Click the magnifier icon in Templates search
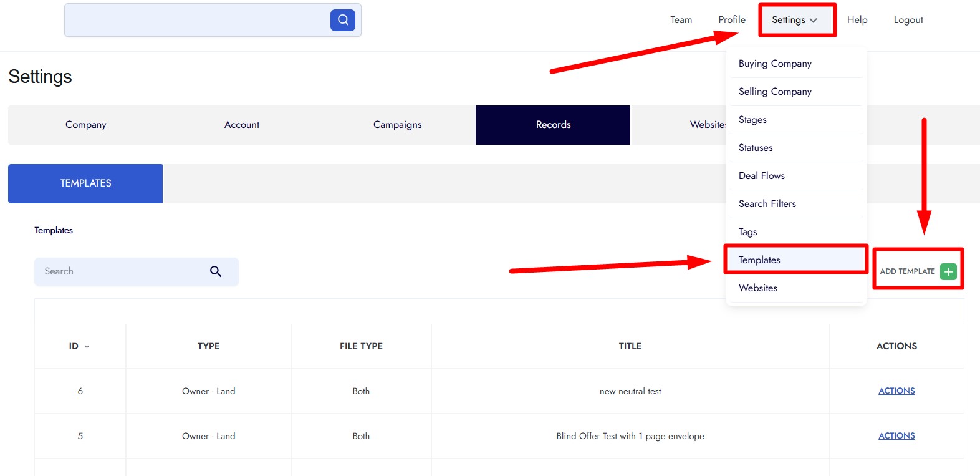The image size is (980, 476). pyautogui.click(x=216, y=271)
